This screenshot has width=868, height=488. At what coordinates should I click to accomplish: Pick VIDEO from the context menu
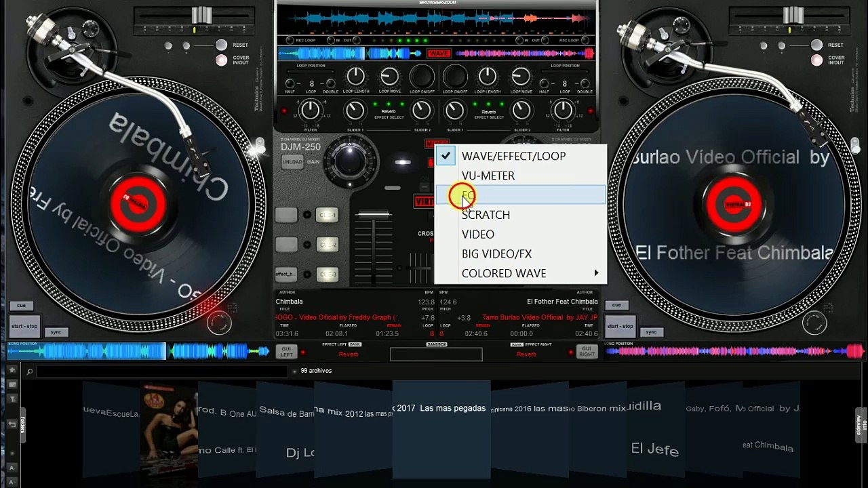coord(520,235)
